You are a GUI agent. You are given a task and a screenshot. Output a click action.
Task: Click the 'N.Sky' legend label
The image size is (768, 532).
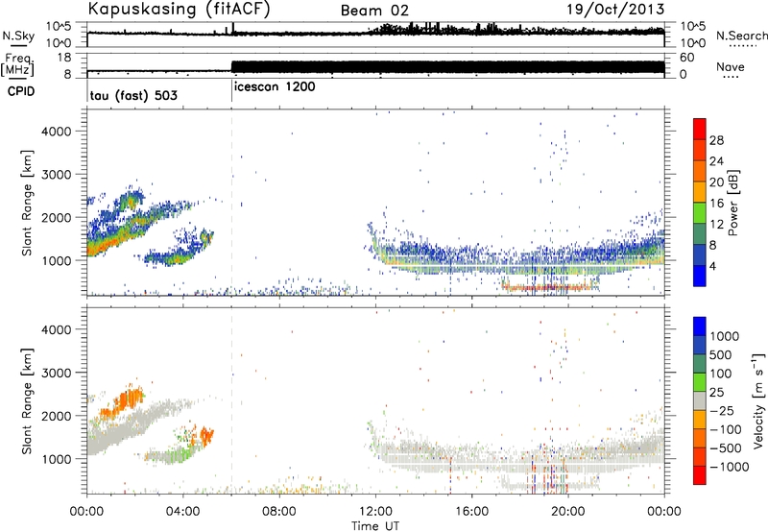18,36
